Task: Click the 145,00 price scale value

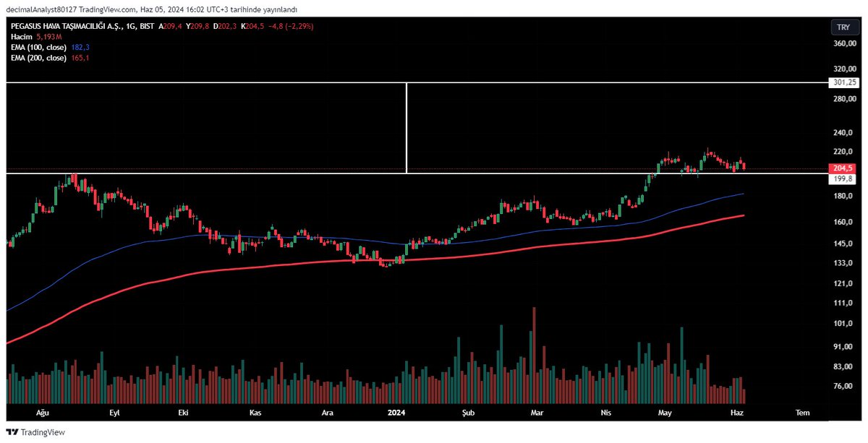Action: click(x=844, y=244)
